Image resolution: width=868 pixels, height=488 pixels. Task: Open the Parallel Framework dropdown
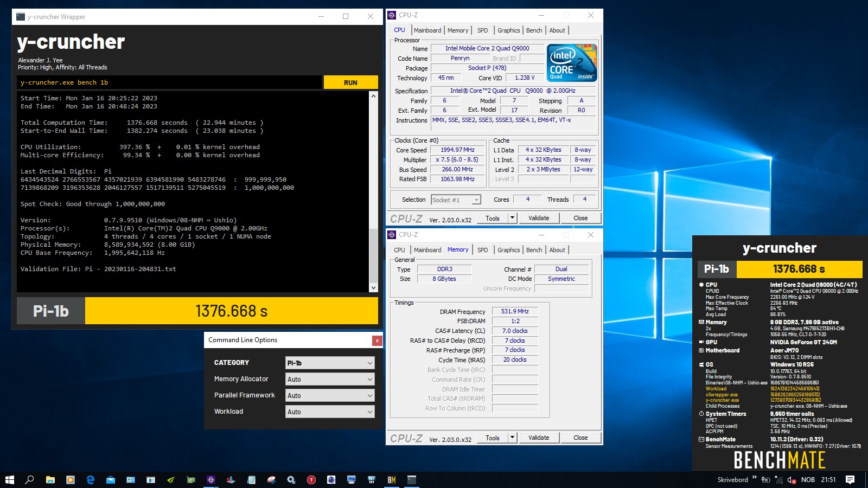(x=330, y=395)
